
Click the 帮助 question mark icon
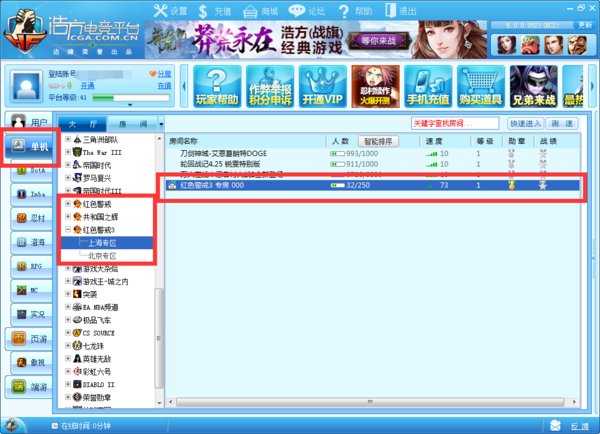344,11
